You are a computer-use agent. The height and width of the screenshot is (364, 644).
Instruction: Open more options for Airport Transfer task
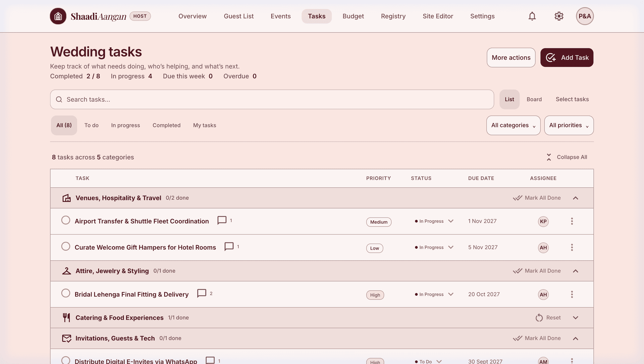(572, 221)
